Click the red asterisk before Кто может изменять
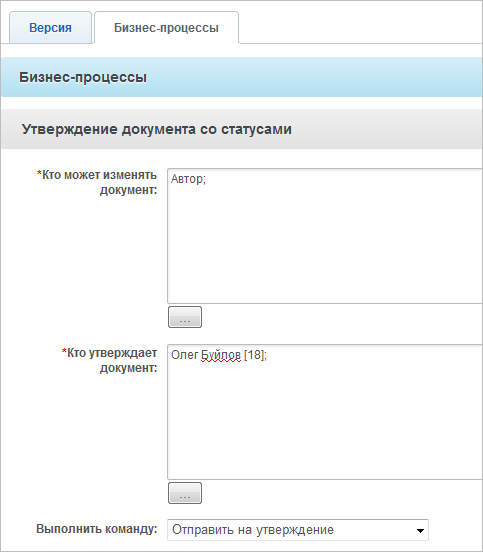This screenshot has width=483, height=552. point(39,174)
